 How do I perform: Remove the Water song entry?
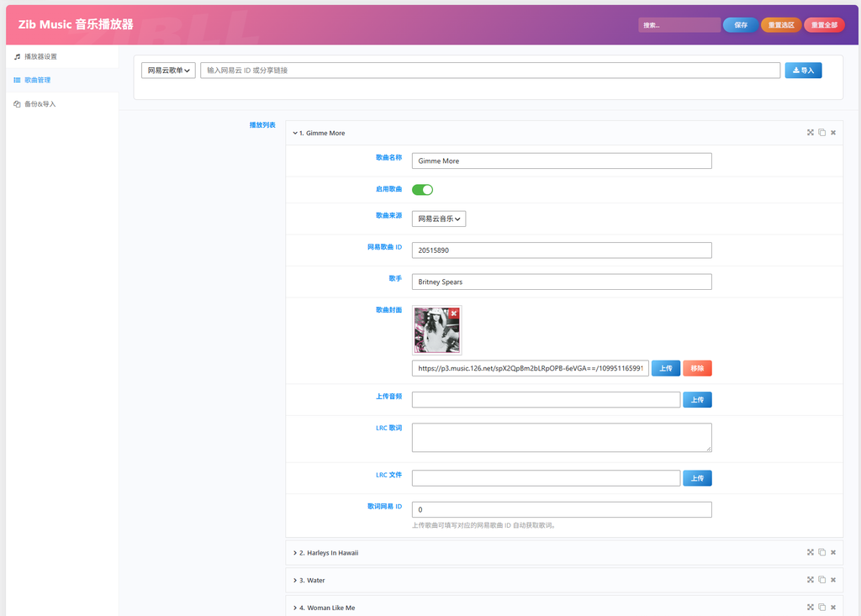click(x=833, y=580)
